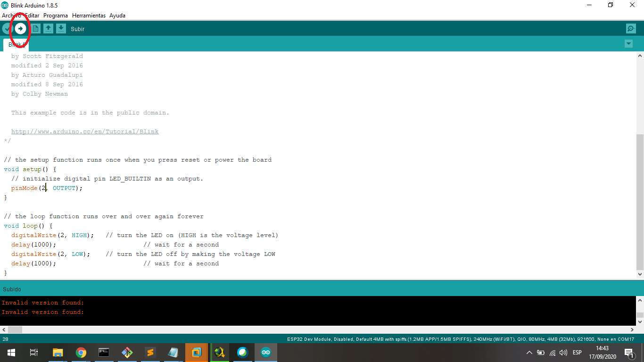Click the console horizontal scrollbar thumb

point(15,330)
